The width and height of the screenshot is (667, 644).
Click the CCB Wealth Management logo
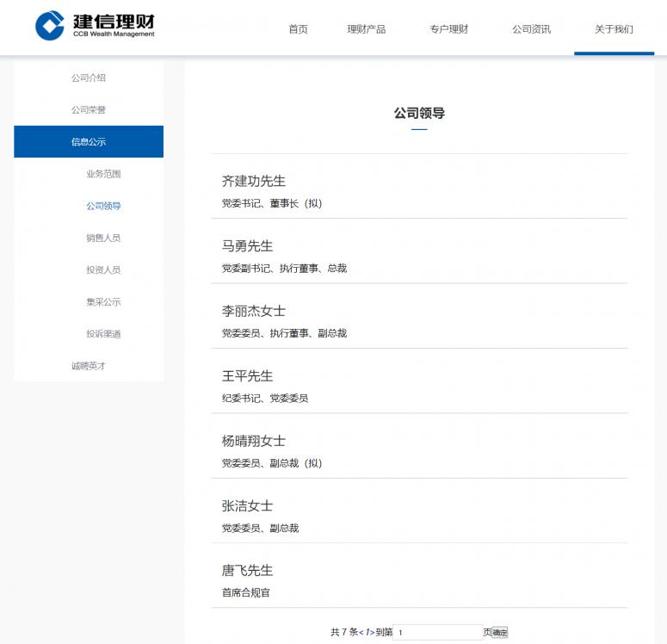[96, 27]
